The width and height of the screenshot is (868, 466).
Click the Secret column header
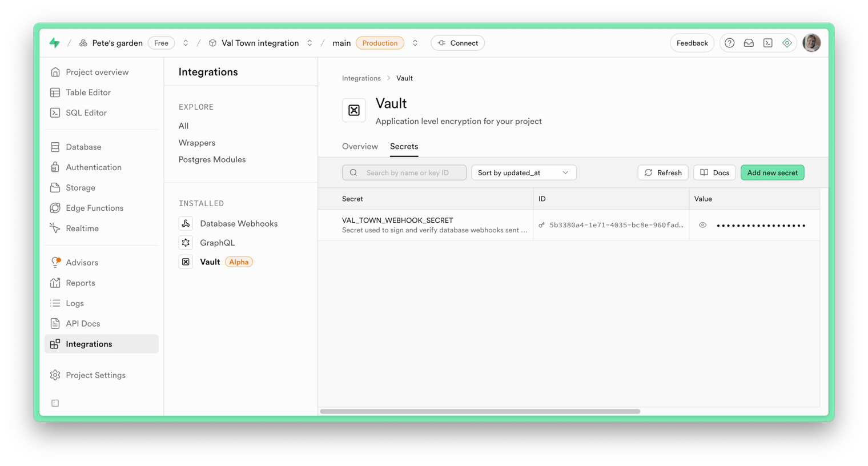[352, 199]
